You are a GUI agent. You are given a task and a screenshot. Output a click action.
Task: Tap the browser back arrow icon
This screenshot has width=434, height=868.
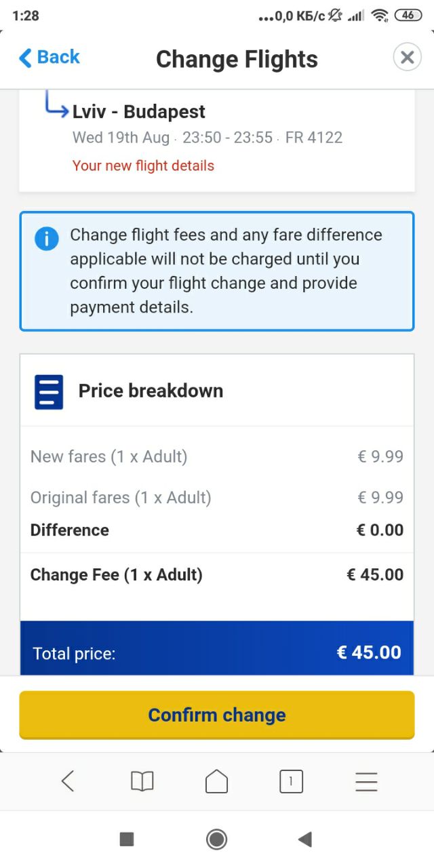point(68,781)
